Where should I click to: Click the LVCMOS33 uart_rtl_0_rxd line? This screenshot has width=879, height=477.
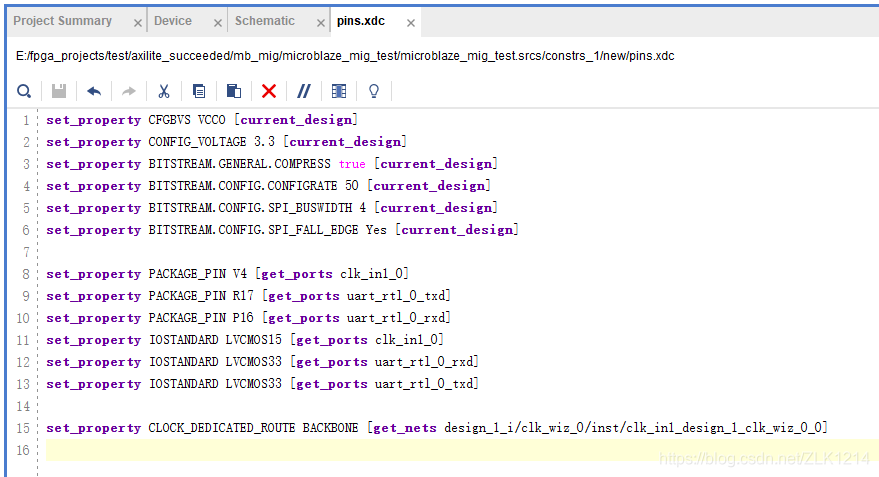262,362
